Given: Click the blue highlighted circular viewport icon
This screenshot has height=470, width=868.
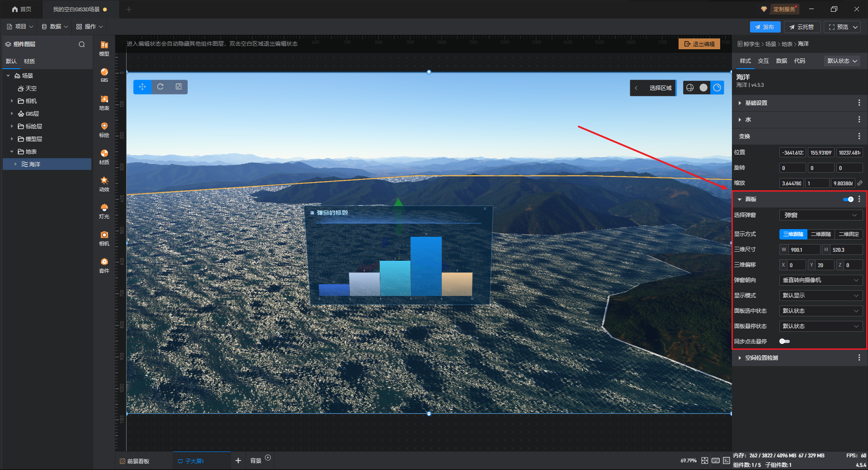Looking at the screenshot, I should click(717, 88).
